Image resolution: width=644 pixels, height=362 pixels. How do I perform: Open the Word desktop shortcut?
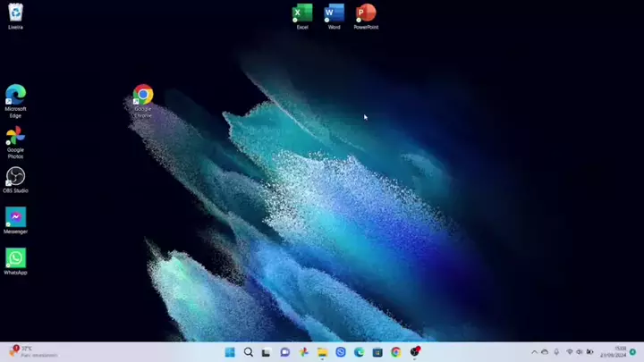coord(334,13)
